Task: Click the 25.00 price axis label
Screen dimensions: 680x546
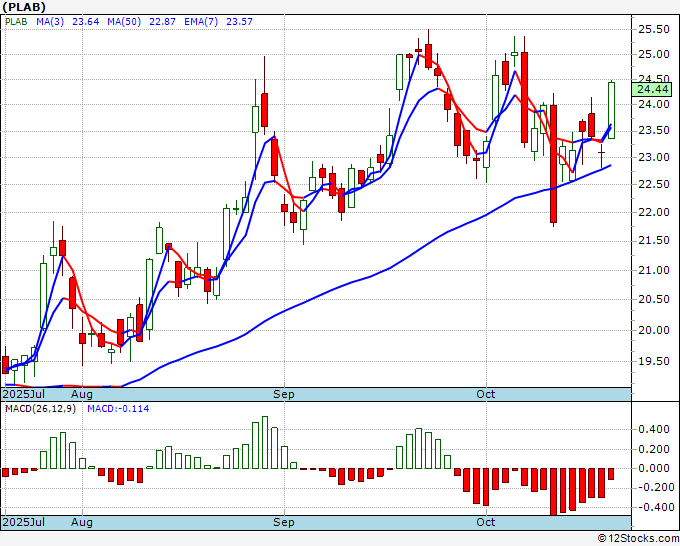Action: point(654,54)
